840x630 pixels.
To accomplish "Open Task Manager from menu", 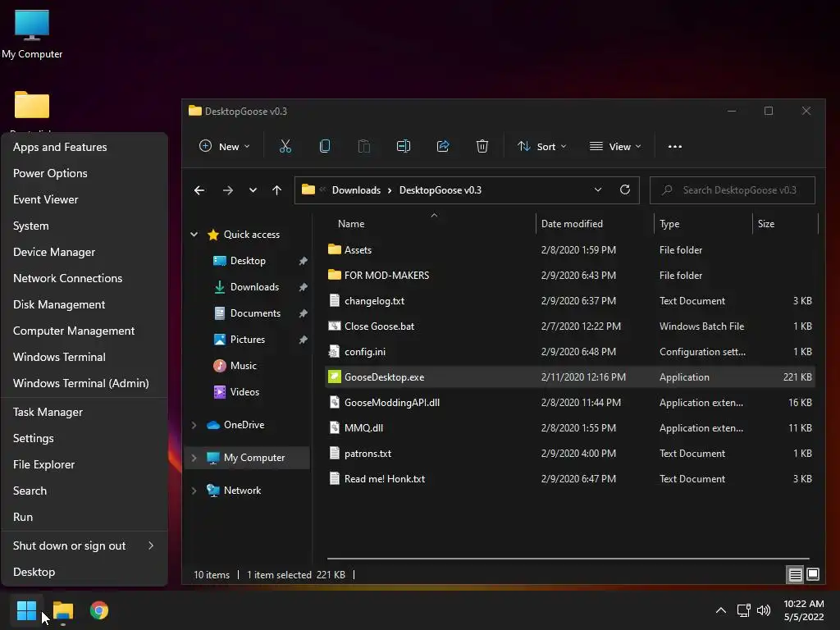I will click(84, 412).
